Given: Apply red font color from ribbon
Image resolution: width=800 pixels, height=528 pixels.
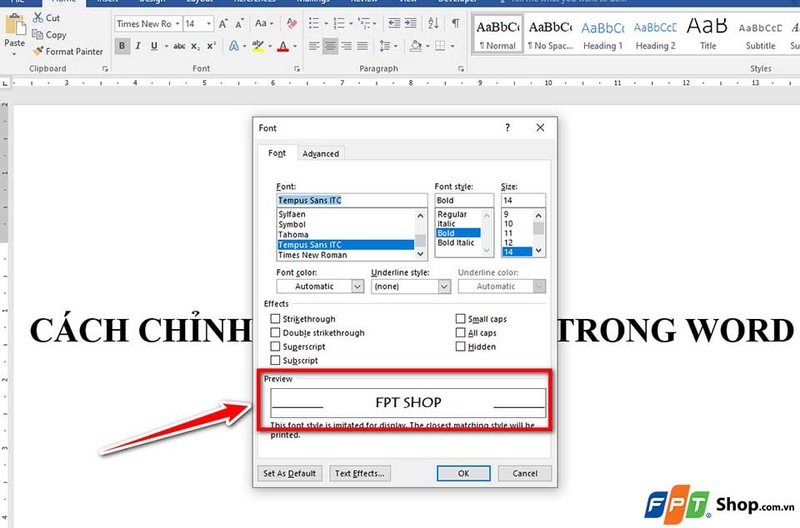Looking at the screenshot, I should pos(283,46).
